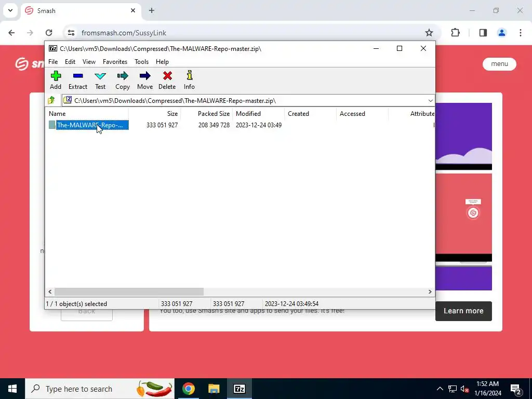The height and width of the screenshot is (399, 532).
Task: Sort by Accessed column header
Action: (x=362, y=114)
